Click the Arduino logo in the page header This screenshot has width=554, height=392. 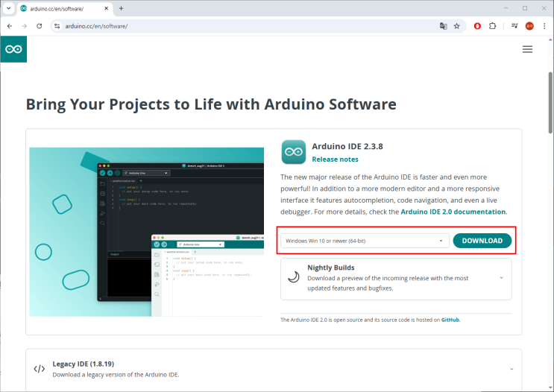(13, 49)
